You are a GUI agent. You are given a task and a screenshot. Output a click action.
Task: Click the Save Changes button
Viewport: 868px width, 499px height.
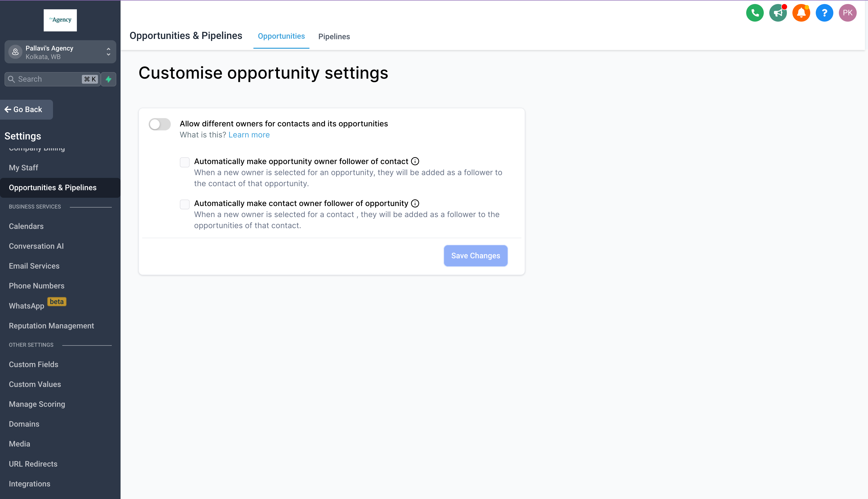coord(475,256)
